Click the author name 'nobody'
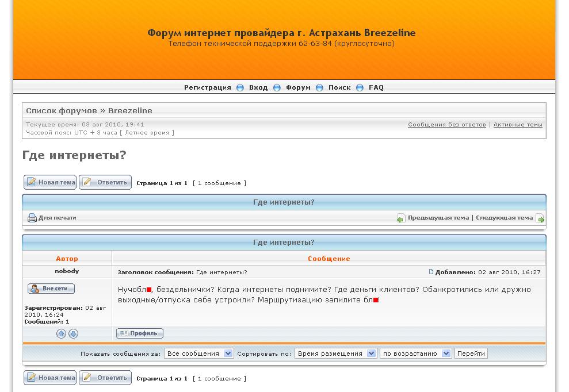 pos(67,271)
